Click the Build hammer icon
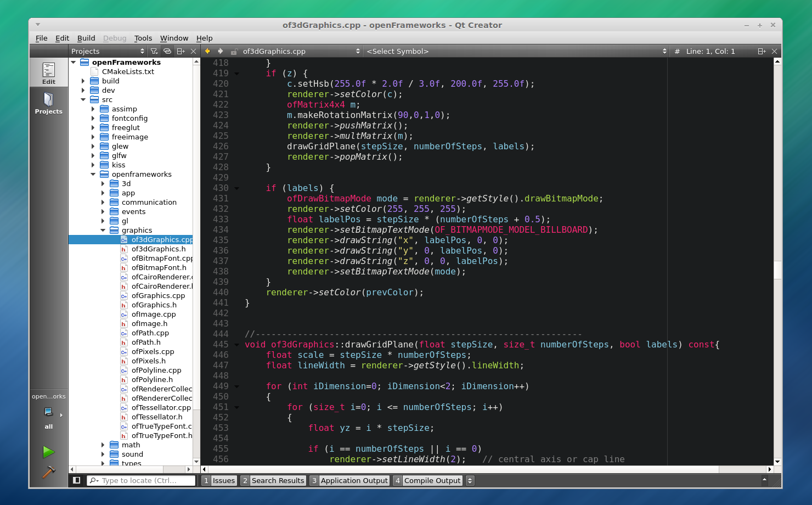This screenshot has width=812, height=505. tap(49, 472)
